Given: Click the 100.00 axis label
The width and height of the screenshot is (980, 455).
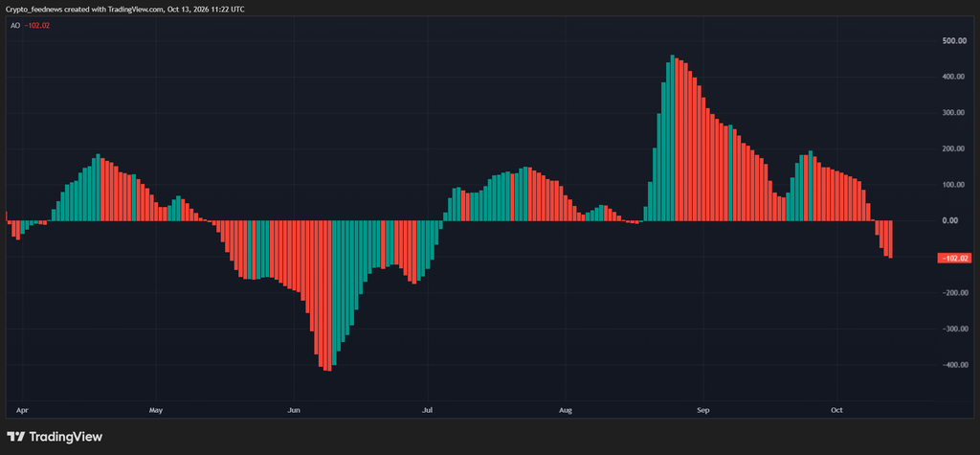Looking at the screenshot, I should pyautogui.click(x=955, y=185).
